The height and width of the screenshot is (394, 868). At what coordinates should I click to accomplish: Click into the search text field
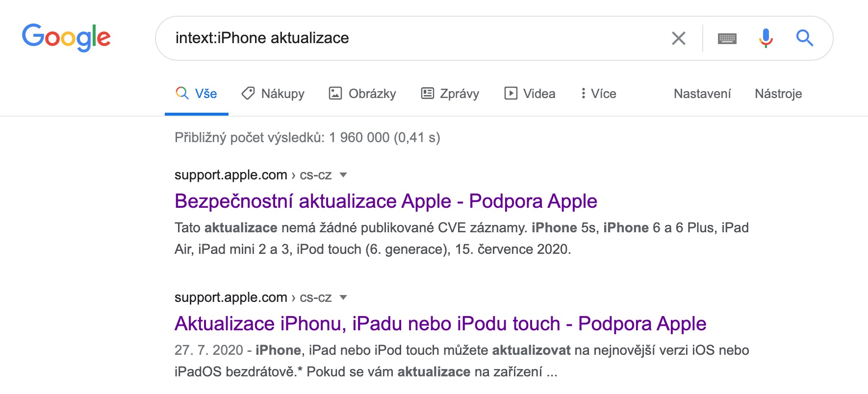(x=417, y=38)
